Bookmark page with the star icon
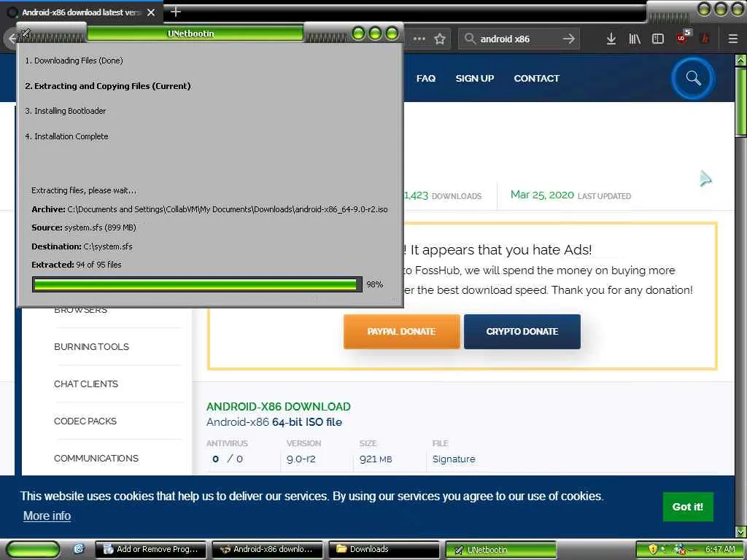Image resolution: width=747 pixels, height=560 pixels. [440, 39]
